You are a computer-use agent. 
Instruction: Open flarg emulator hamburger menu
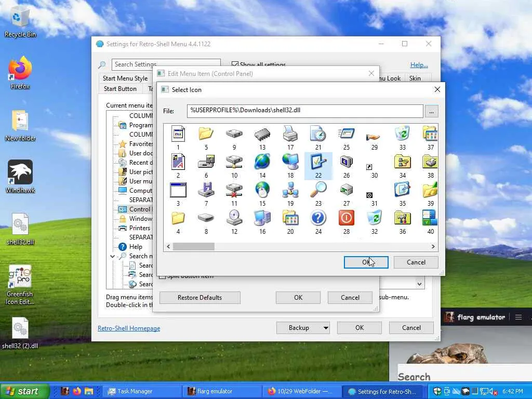tap(518, 317)
